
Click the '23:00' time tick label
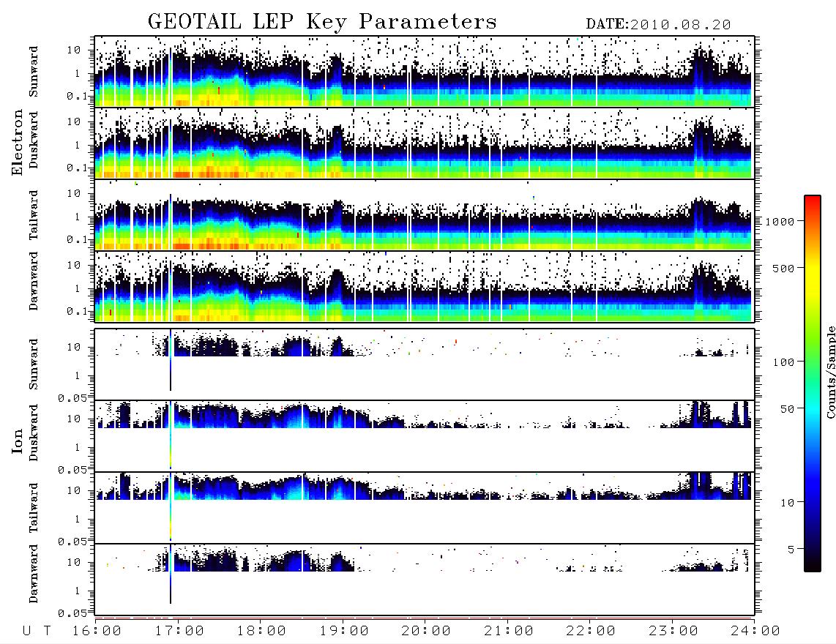point(673,632)
